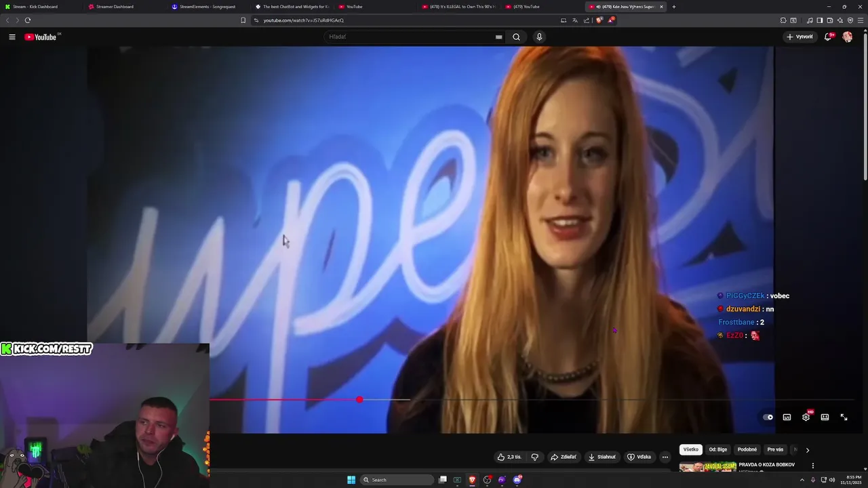Viewport: 868px width, 488px height.
Task: Select the Od: Bige filter chip
Action: (x=718, y=449)
